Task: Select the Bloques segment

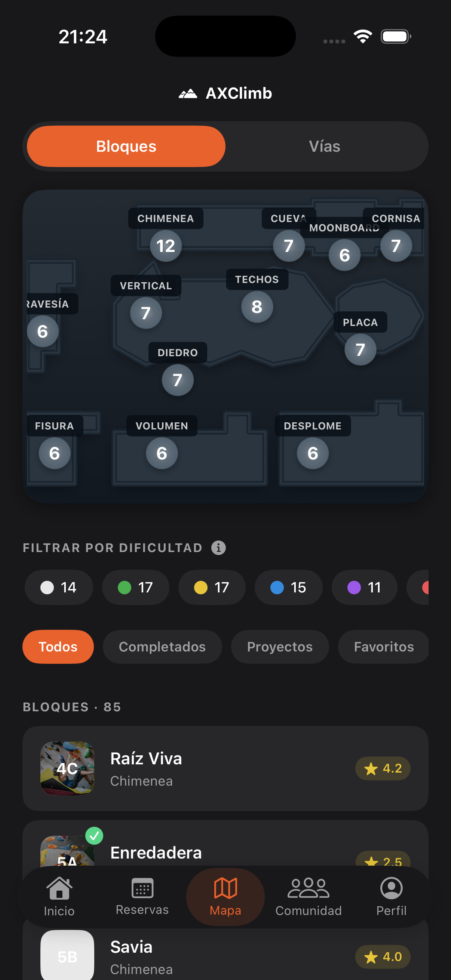Action: click(126, 147)
